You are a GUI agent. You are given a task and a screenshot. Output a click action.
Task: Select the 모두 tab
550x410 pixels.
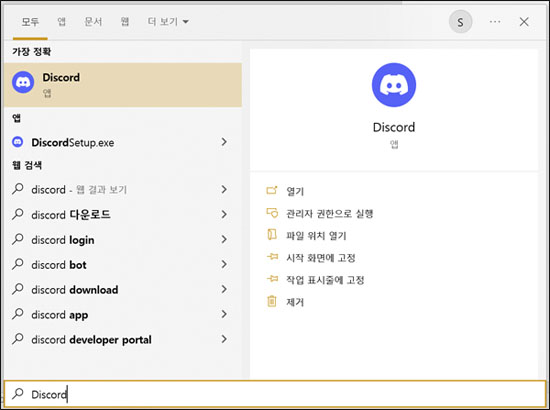click(x=30, y=22)
